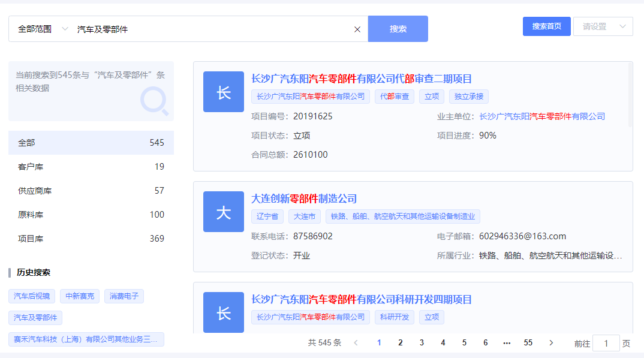This screenshot has height=358, width=644.
Task: Select page 3 in pagination
Action: click(x=422, y=343)
